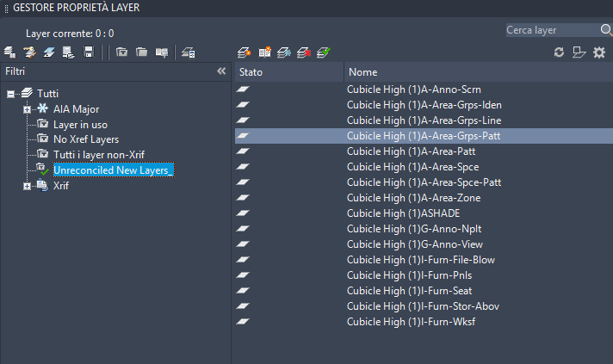
Task: Click the save layer state floppy icon
Action: tap(89, 52)
